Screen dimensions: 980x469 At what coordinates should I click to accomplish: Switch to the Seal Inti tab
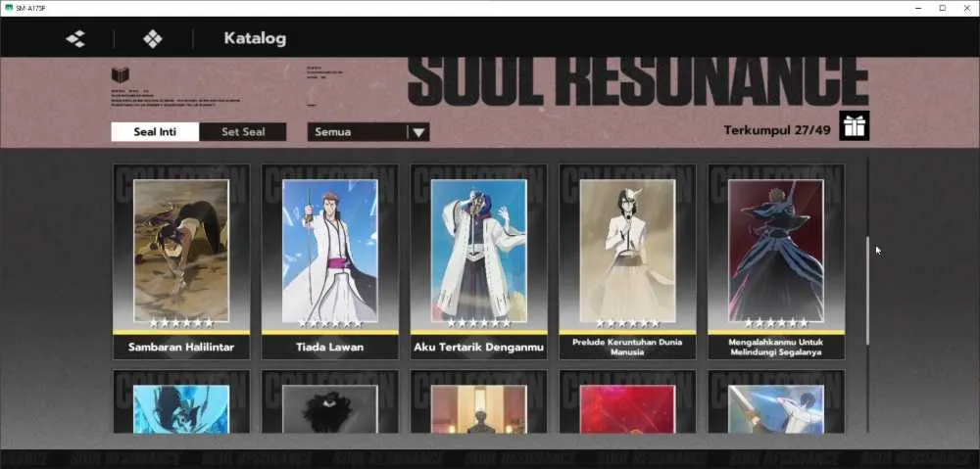pos(155,132)
